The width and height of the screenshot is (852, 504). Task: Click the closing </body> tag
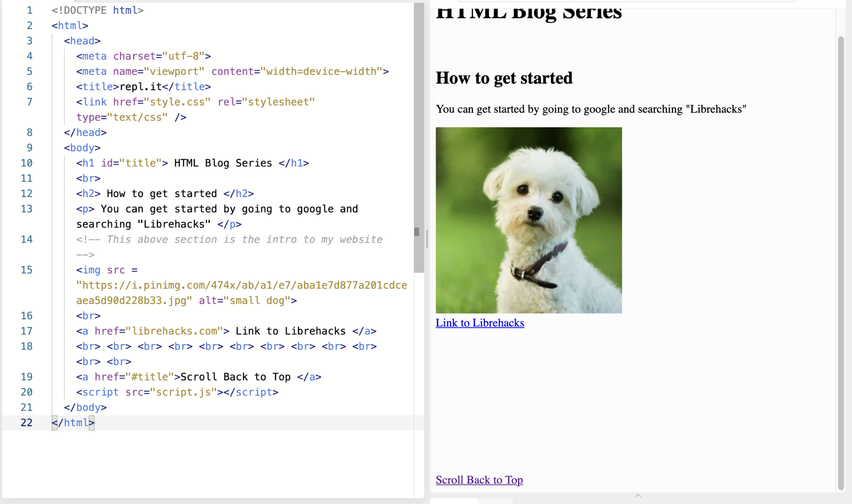click(x=85, y=408)
